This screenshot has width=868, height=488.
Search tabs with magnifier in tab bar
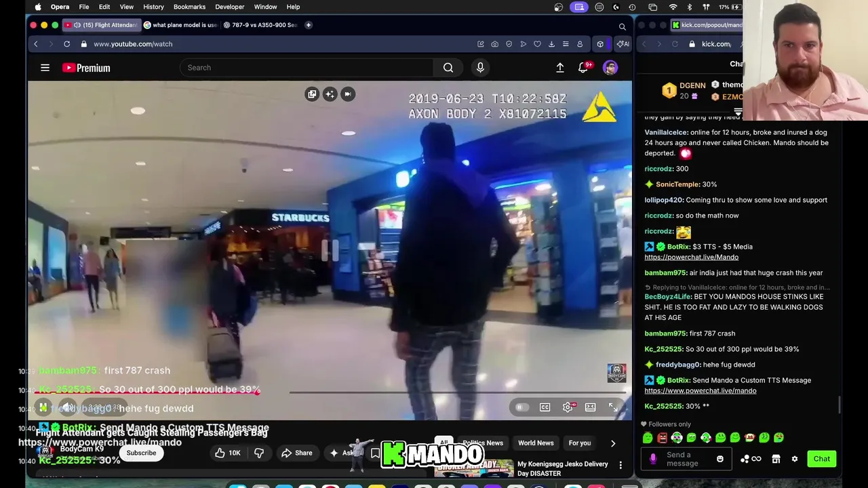pyautogui.click(x=622, y=26)
